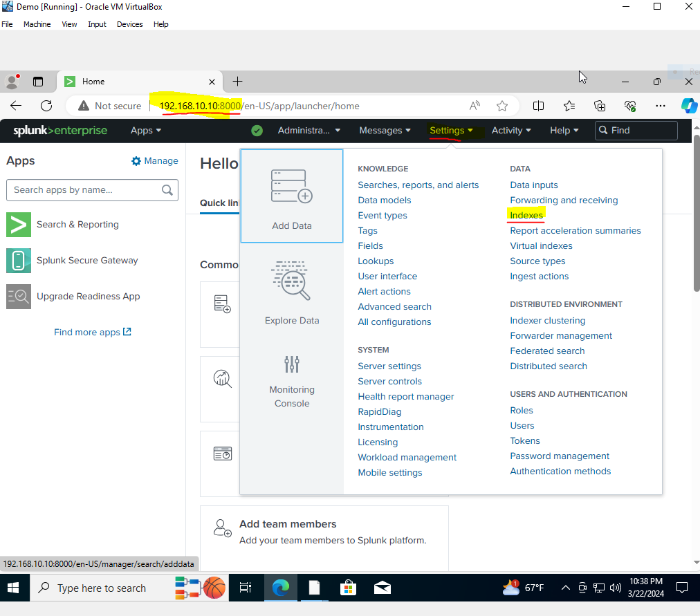
Task: Expand the Apps dropdown in Splunk bar
Action: (x=145, y=131)
